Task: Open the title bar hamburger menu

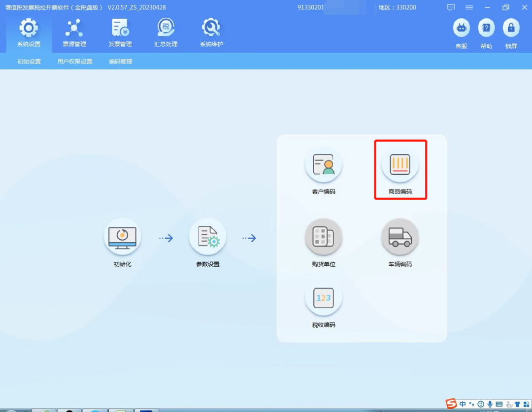Action: [469, 7]
